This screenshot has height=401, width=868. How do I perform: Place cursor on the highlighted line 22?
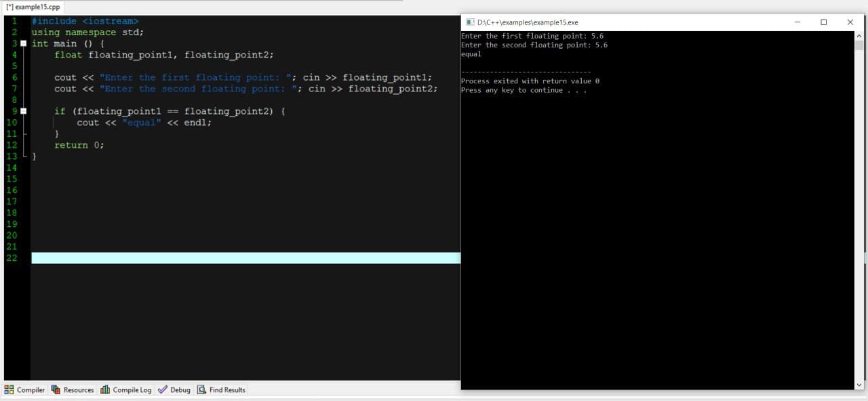coord(245,258)
